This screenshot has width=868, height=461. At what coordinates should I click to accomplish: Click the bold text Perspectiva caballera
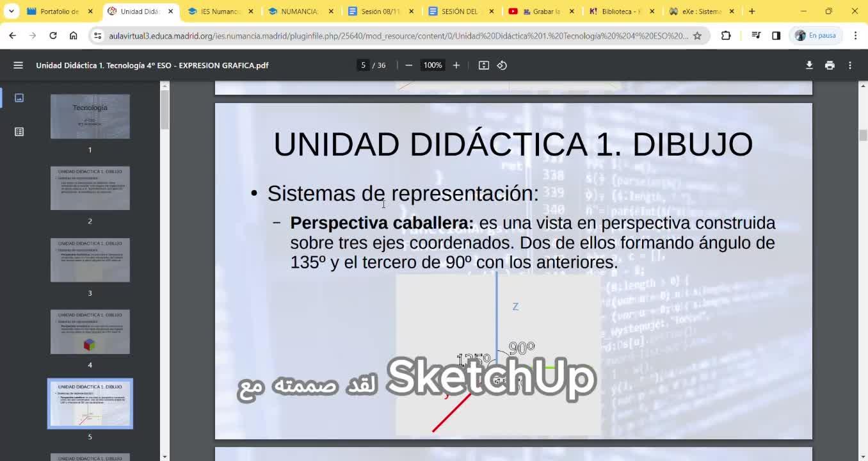[x=382, y=223]
